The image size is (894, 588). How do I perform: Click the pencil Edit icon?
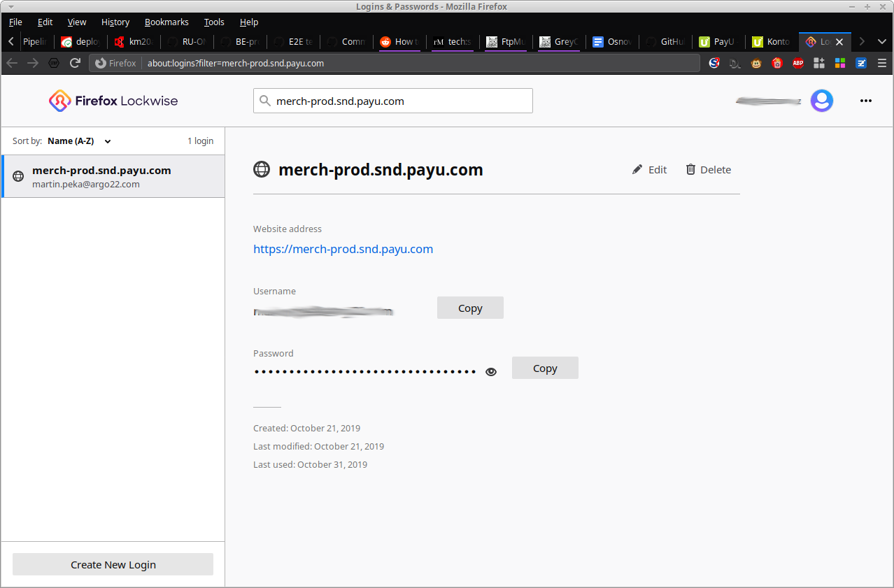637,170
